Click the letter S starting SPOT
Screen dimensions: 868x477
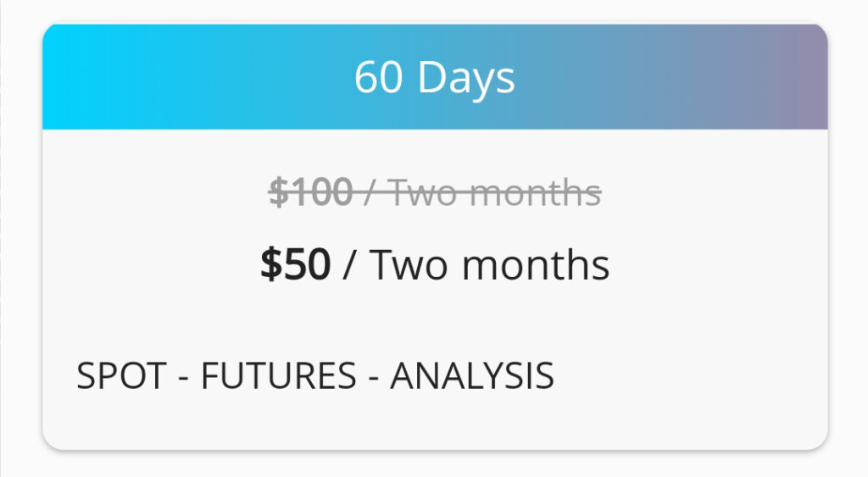pos(86,376)
